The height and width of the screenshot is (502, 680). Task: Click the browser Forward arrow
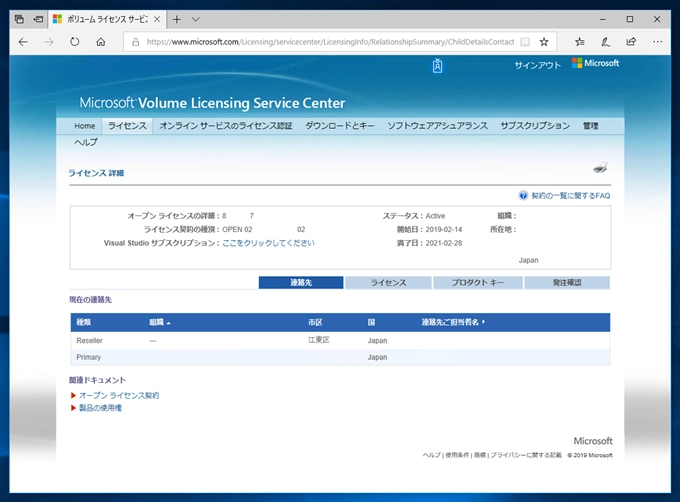coord(49,42)
